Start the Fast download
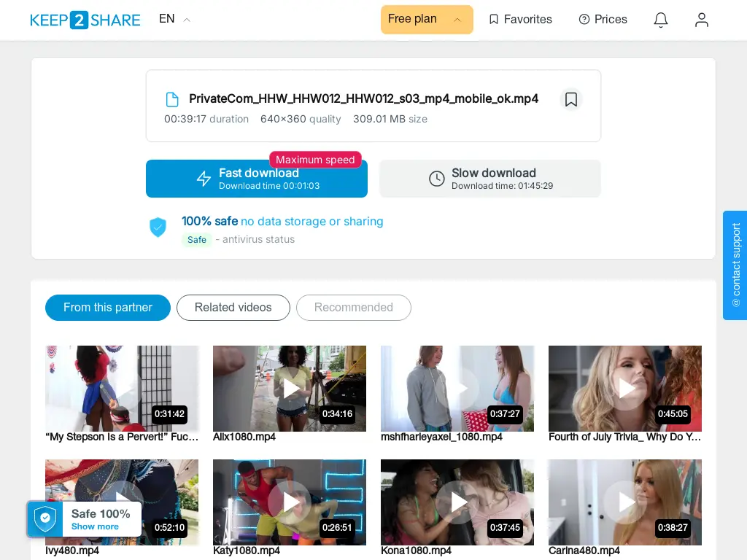This screenshot has width=747, height=560. click(256, 179)
